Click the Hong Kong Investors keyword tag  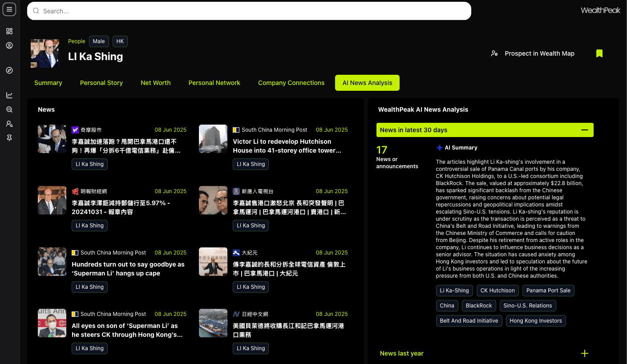point(536,321)
